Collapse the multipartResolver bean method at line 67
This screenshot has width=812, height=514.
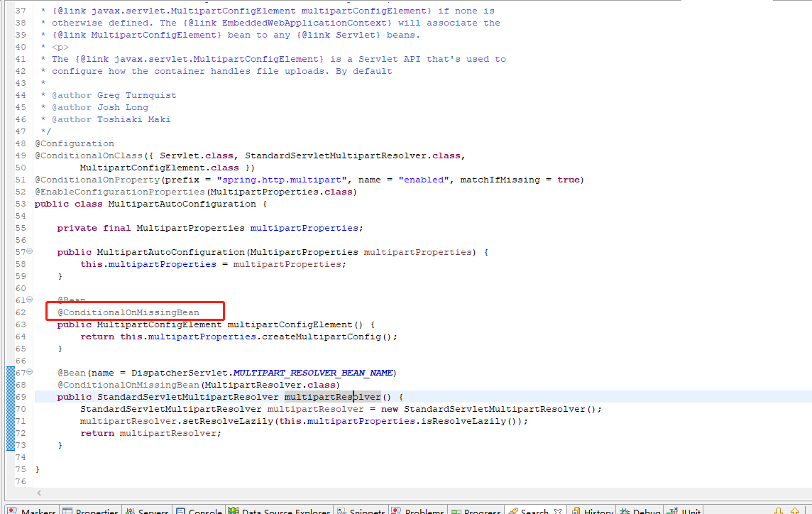point(28,372)
